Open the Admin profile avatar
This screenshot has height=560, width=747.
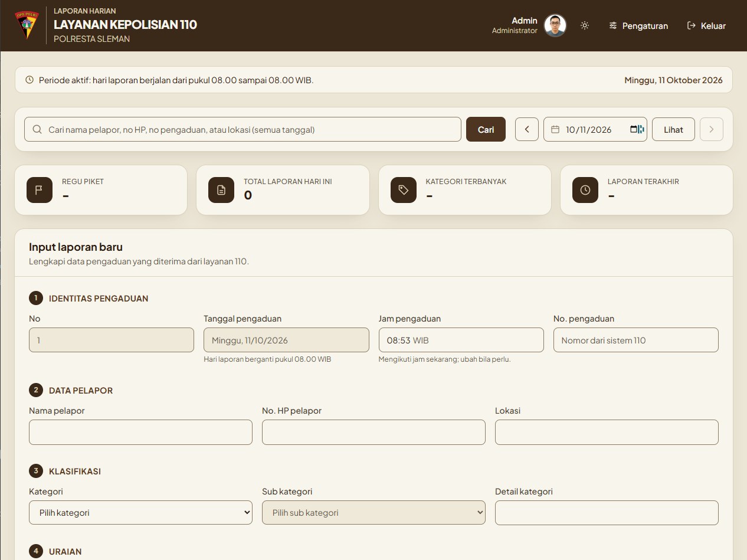[555, 25]
